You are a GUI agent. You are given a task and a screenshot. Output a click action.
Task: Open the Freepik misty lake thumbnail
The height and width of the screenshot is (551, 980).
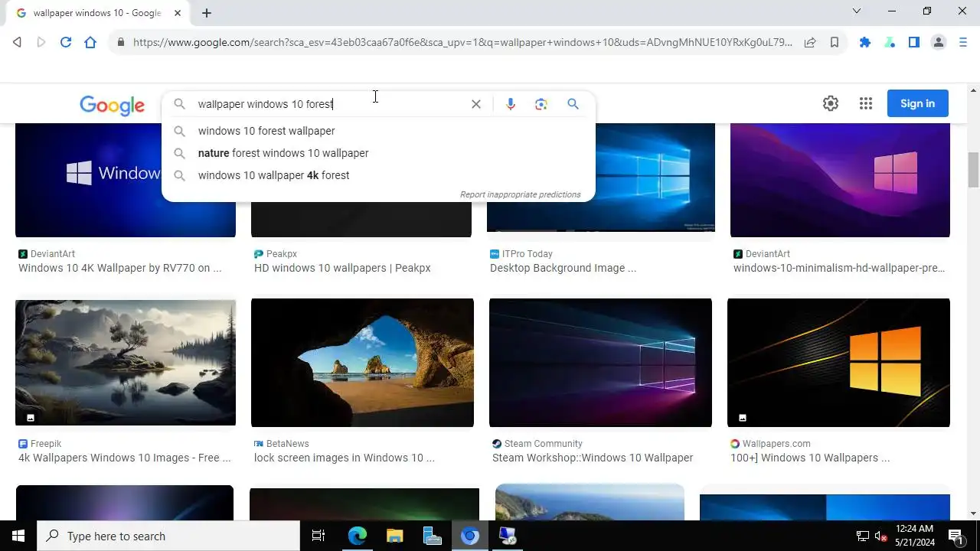tap(126, 363)
